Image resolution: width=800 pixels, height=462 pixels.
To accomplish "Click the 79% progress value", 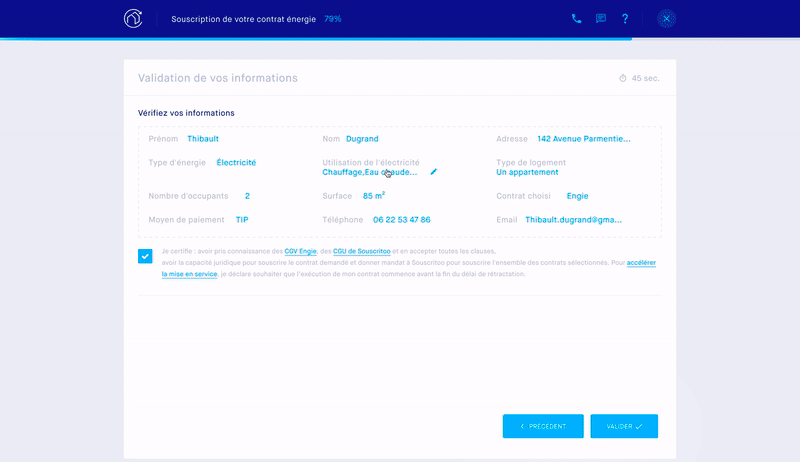I will pos(333,19).
